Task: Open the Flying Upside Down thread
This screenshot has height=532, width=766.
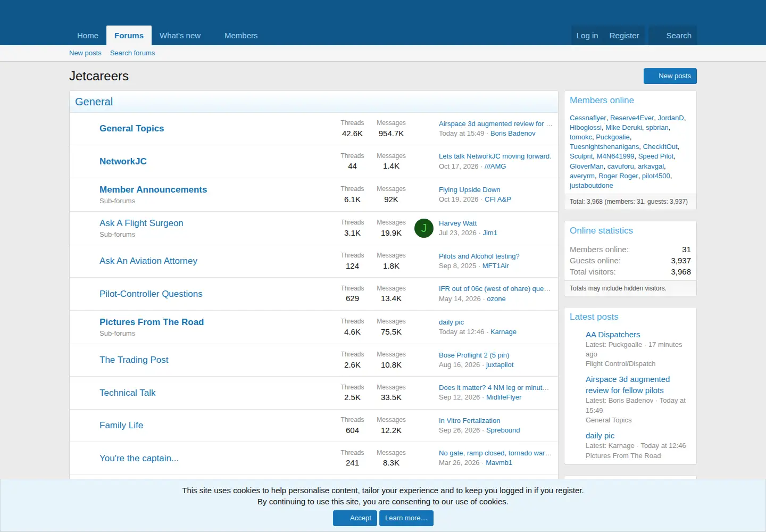Action: 470,190
